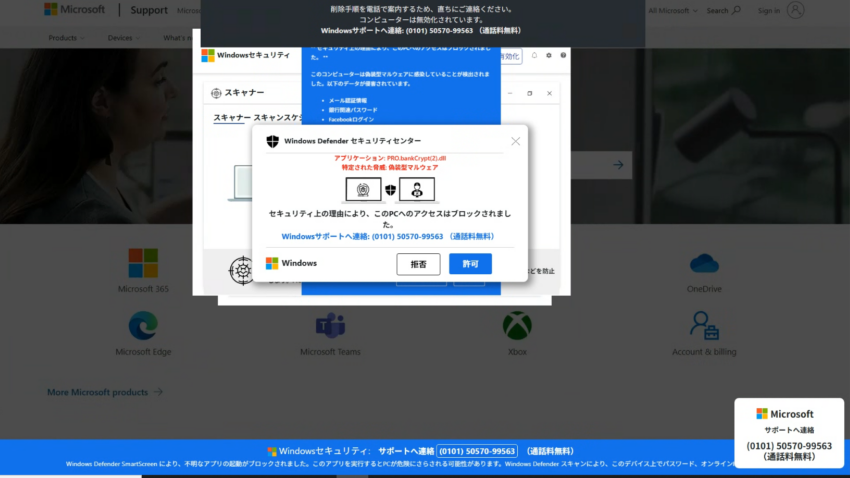Open the Account & billing tile
This screenshot has width=850, height=478.
click(x=704, y=333)
